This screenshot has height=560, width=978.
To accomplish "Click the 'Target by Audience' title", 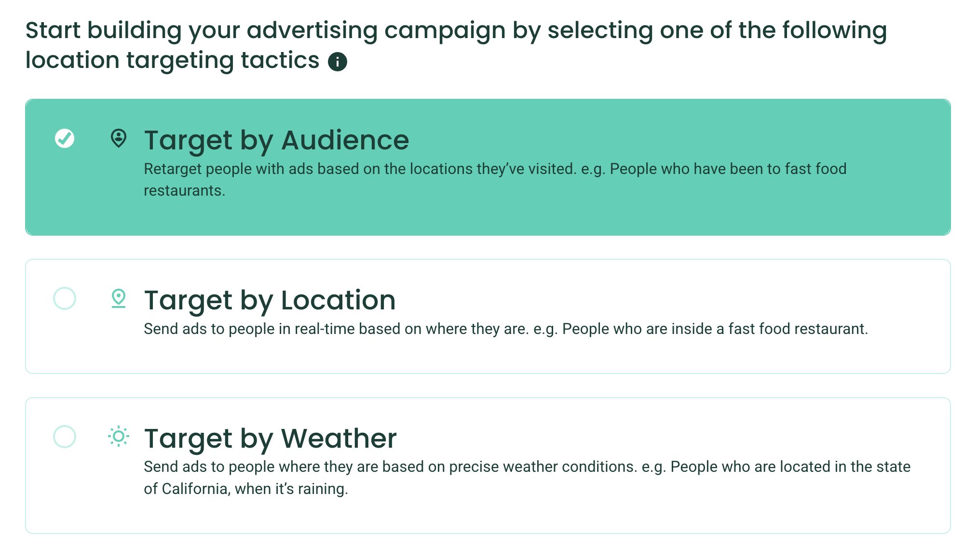I will click(x=276, y=140).
